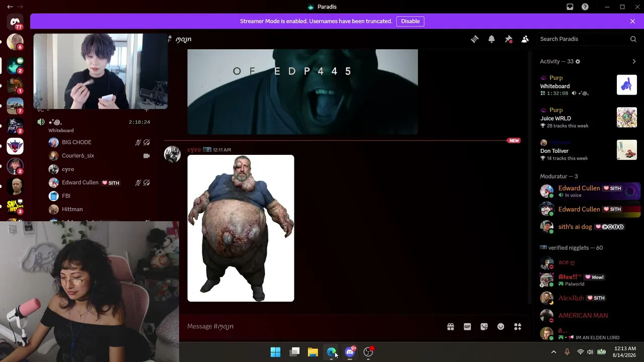Image resolution: width=644 pixels, height=362 pixels.
Task: Open the GIF picker
Action: click(x=467, y=327)
